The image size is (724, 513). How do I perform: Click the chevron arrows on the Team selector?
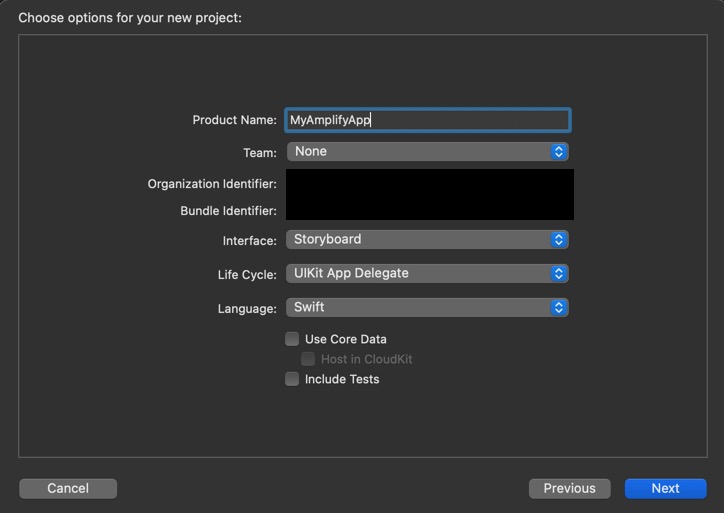pos(559,152)
